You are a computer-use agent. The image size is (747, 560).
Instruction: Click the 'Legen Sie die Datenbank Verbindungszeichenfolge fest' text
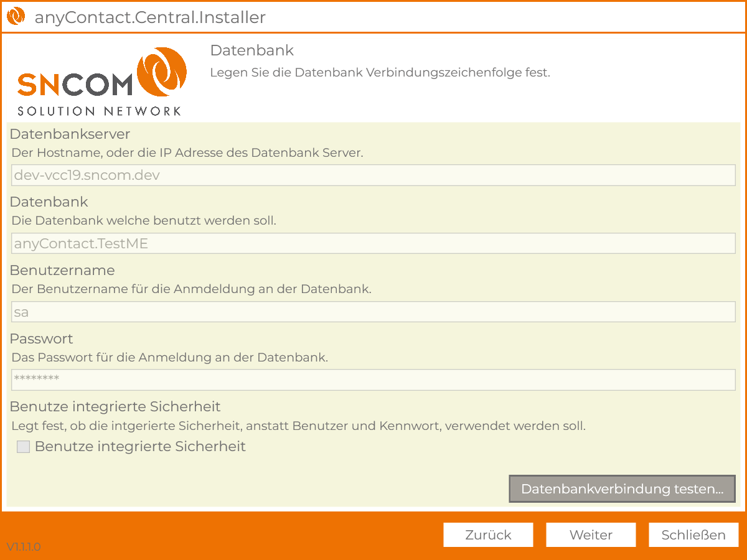[x=380, y=72]
